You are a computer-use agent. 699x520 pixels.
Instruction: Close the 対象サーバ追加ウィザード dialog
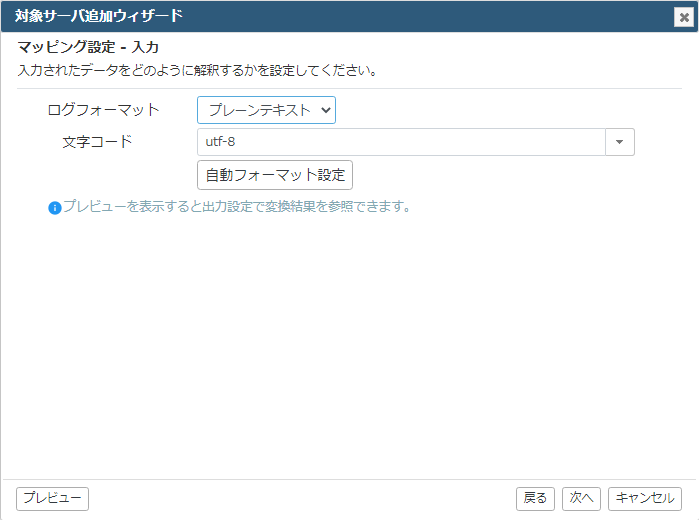pyautogui.click(x=684, y=17)
